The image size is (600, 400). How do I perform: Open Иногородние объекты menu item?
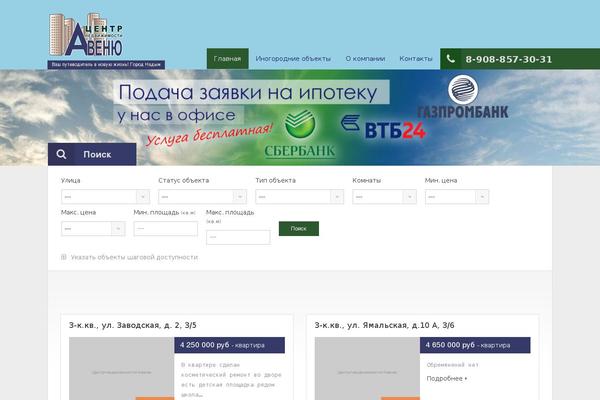(x=293, y=59)
